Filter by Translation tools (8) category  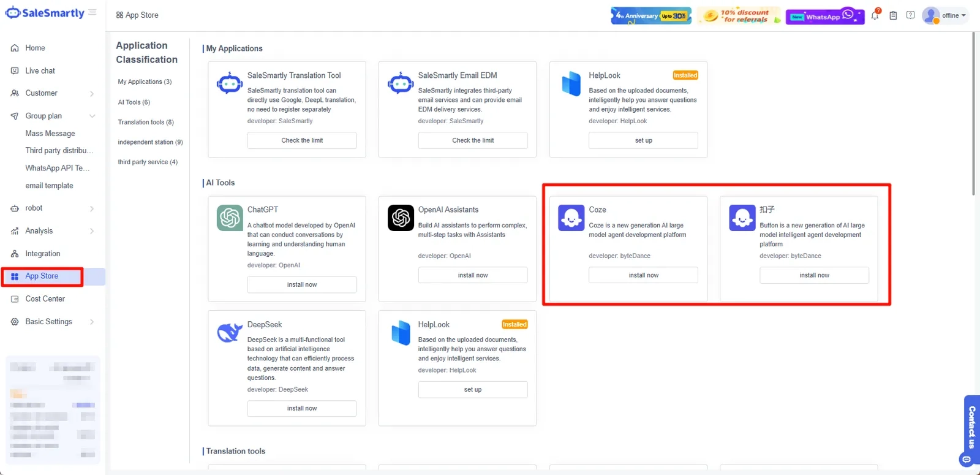point(146,123)
